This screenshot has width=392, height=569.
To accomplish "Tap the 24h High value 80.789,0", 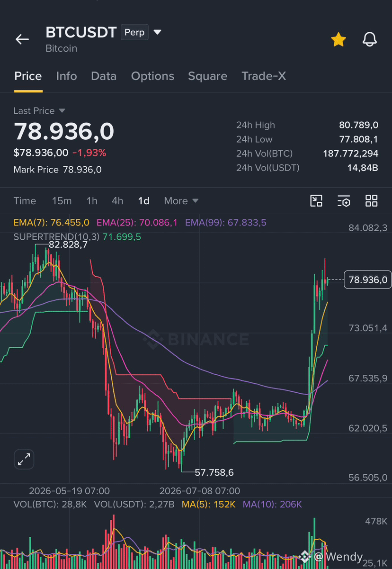I will coord(358,125).
